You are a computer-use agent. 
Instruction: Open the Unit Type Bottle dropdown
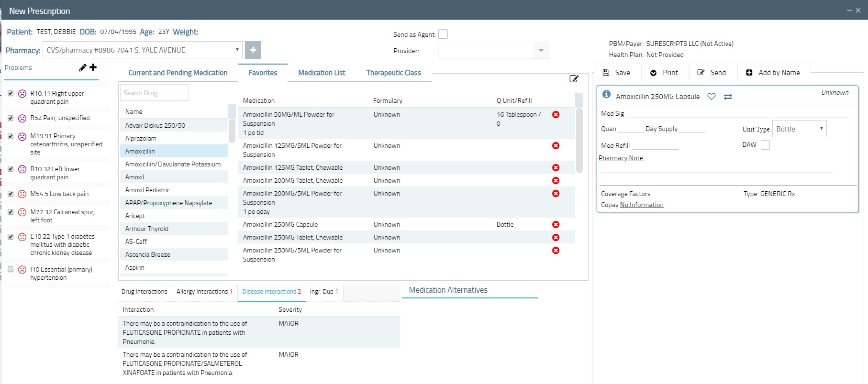(799, 129)
